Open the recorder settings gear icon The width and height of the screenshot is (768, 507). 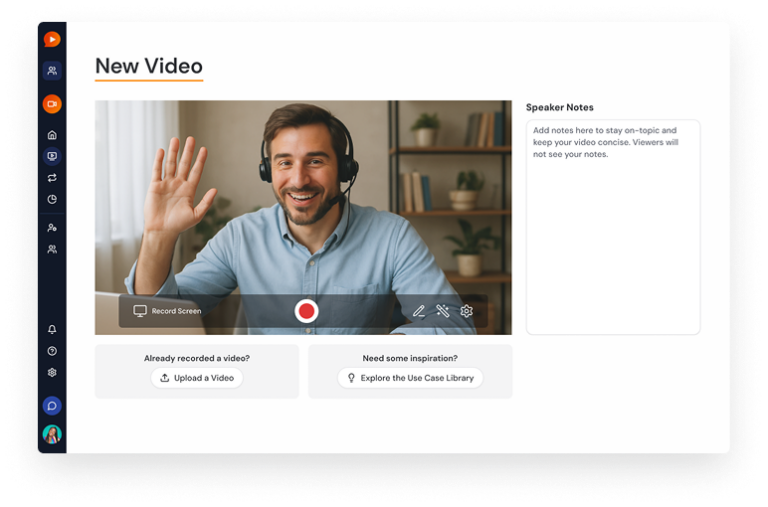(x=467, y=311)
